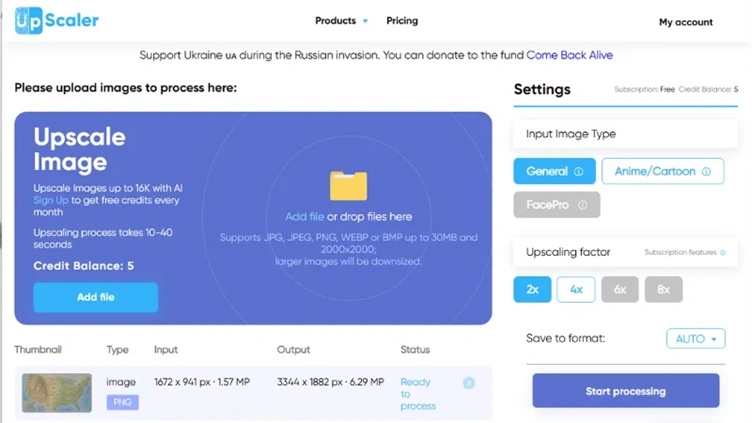752x423 pixels.
Task: Click the Input Image Type label
Action: pyautogui.click(x=571, y=134)
